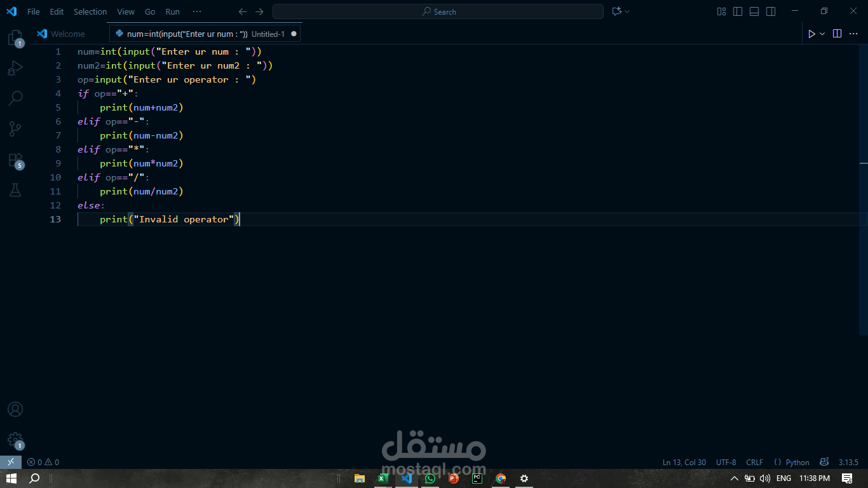
Task: Open the Selection menu
Action: pos(90,11)
